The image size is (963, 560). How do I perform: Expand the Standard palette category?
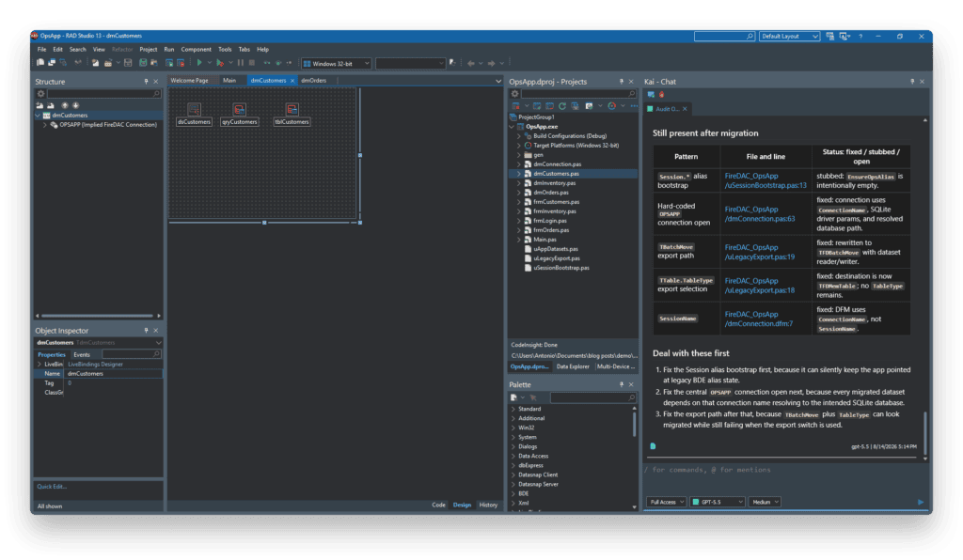[x=513, y=409]
